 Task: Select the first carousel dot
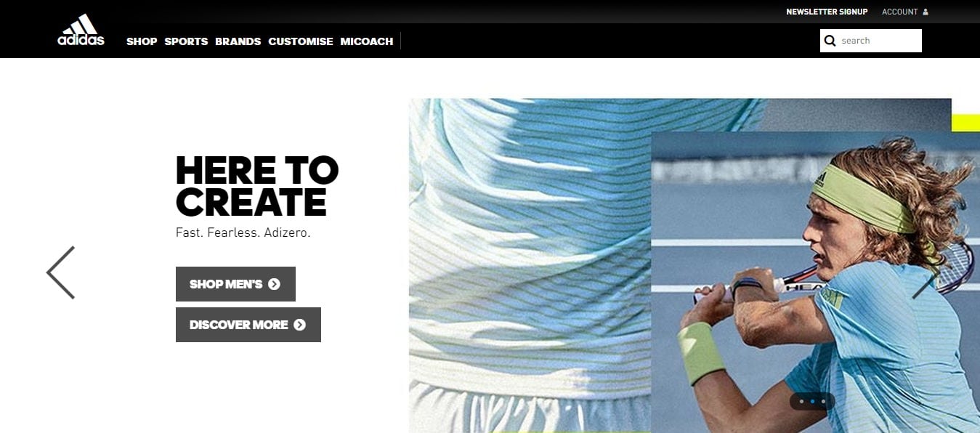tap(801, 401)
